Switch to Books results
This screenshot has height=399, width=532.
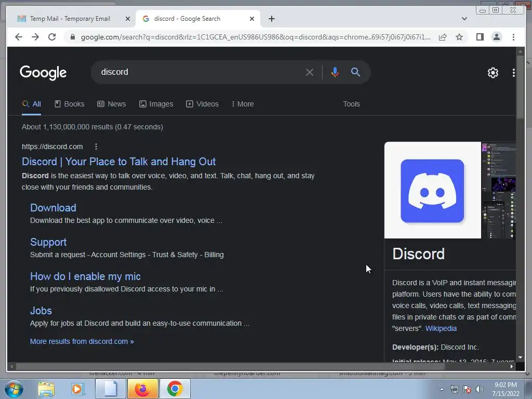70,104
